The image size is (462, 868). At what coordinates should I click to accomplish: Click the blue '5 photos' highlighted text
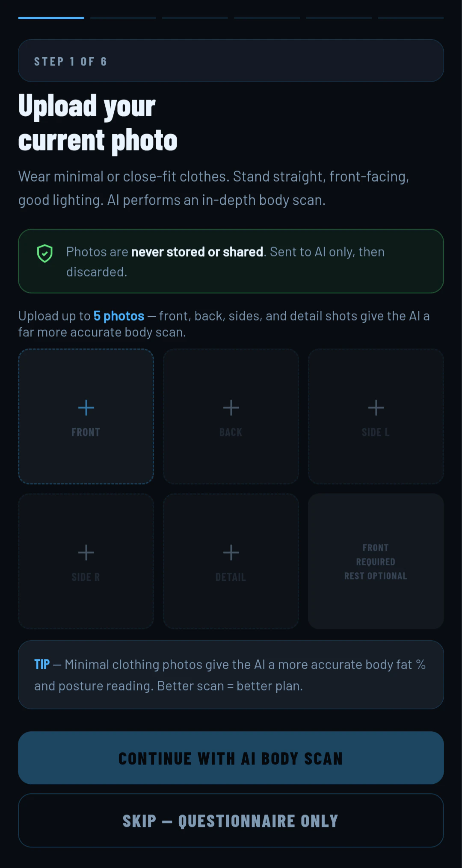pyautogui.click(x=119, y=316)
